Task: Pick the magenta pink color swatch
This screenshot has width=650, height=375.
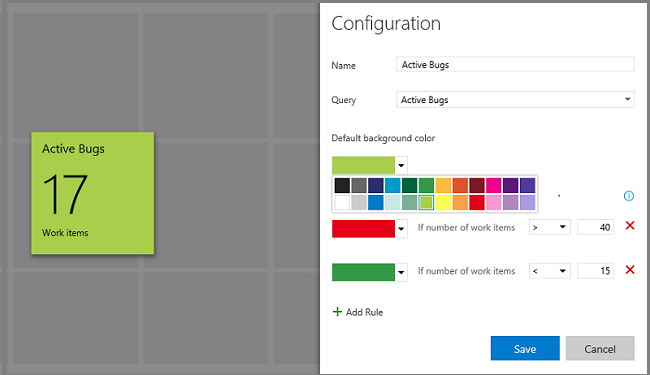Action: pyautogui.click(x=494, y=186)
